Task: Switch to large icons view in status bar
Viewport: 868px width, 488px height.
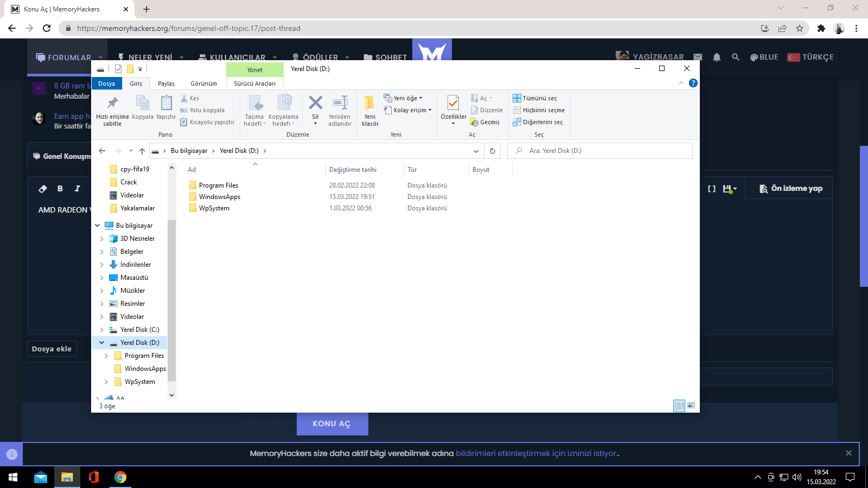Action: coord(691,406)
